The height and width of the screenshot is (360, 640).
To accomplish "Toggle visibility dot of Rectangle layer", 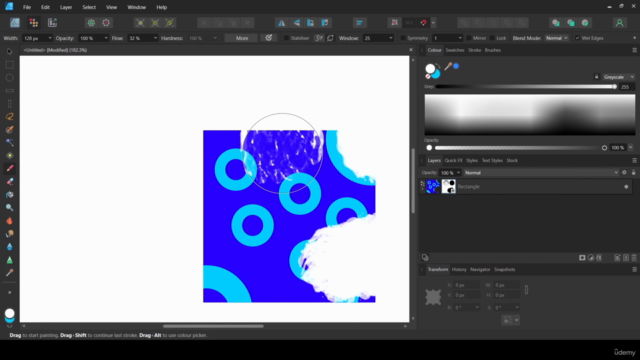I will (626, 187).
